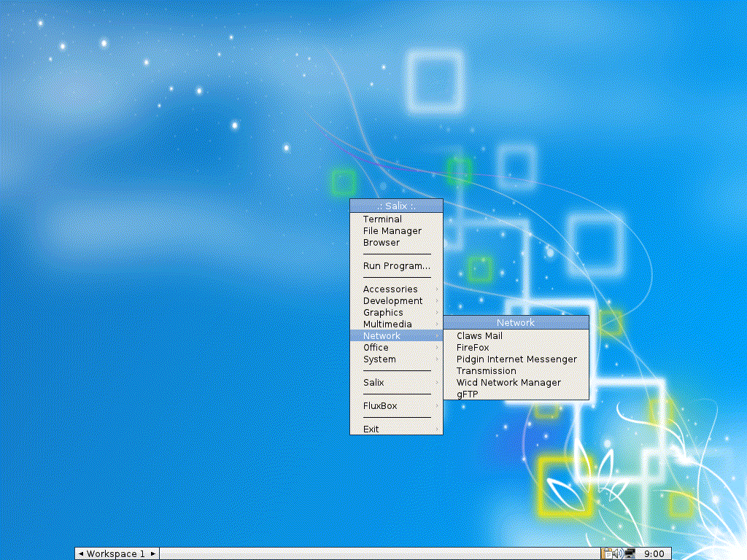Click the Network submenu title bar
Viewport: 747px width, 560px height.
pyautogui.click(x=516, y=322)
